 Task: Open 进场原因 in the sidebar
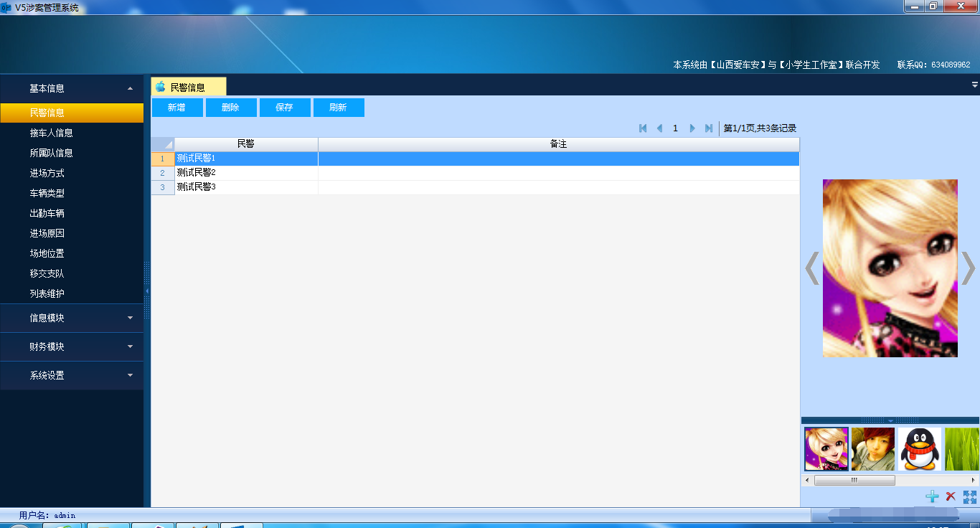point(72,233)
